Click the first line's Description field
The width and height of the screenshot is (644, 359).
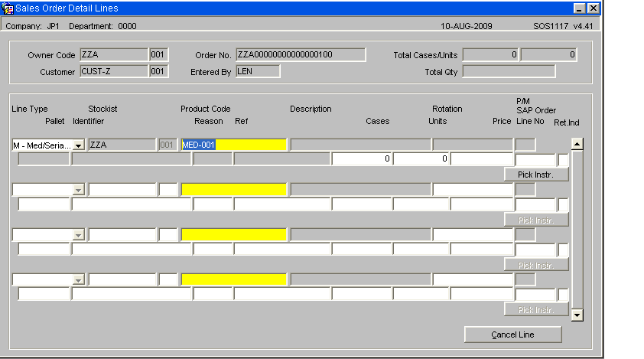pos(360,145)
